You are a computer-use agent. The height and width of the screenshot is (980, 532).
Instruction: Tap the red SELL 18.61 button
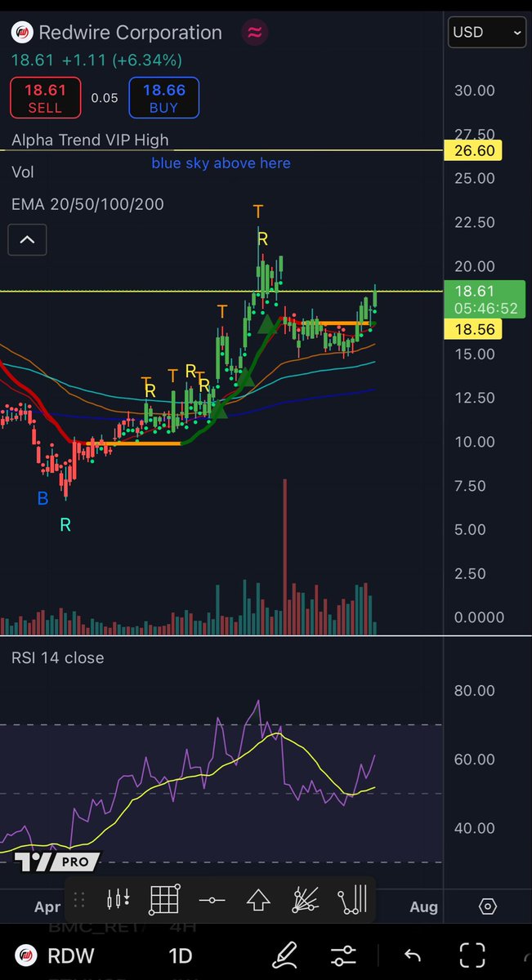point(45,98)
